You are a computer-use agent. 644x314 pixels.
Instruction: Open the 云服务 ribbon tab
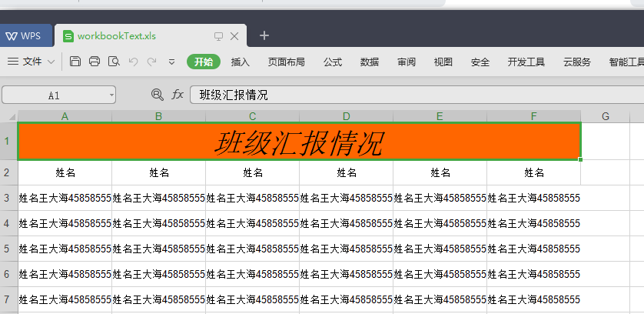[577, 62]
